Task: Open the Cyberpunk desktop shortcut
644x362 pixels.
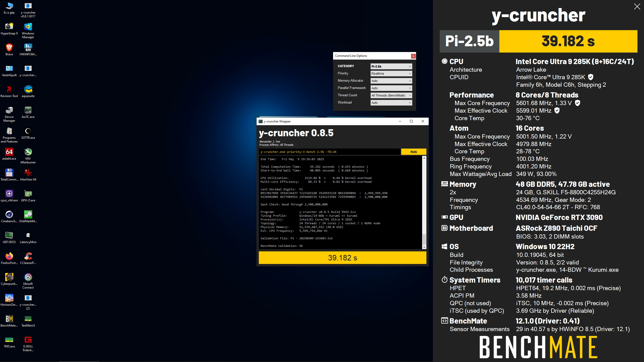Action: [9, 279]
